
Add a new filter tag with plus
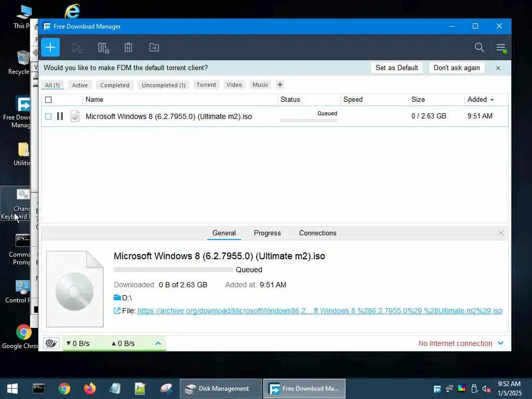(280, 85)
